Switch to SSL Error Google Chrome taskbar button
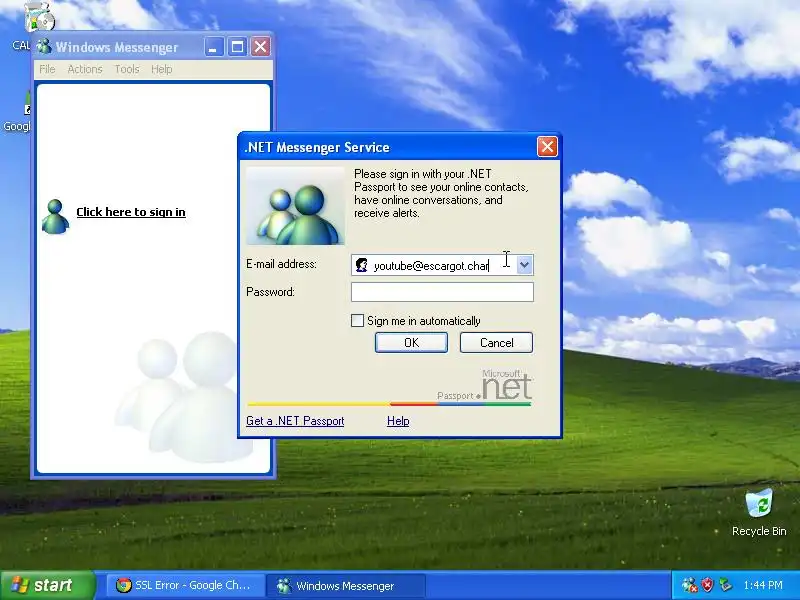This screenshot has width=800, height=600. [185, 585]
